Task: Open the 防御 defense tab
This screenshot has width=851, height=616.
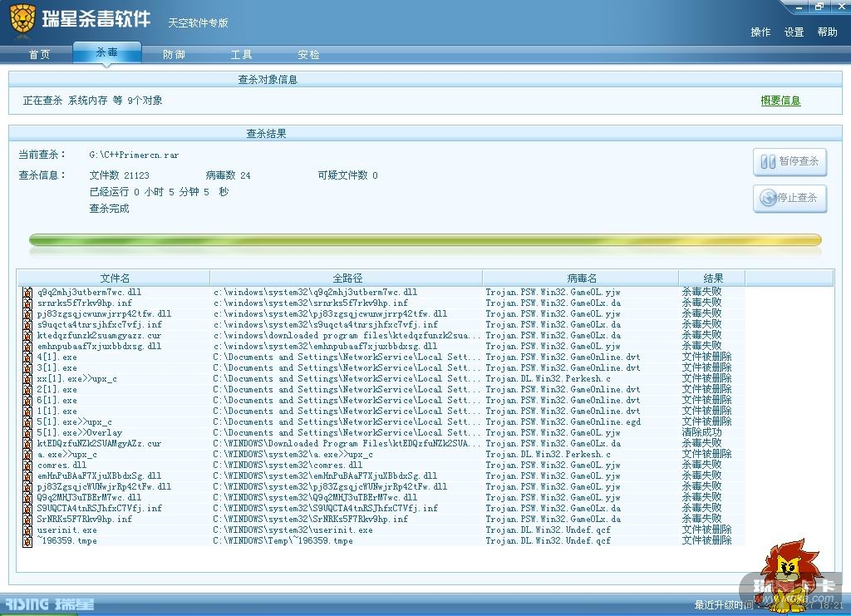Action: tap(174, 55)
